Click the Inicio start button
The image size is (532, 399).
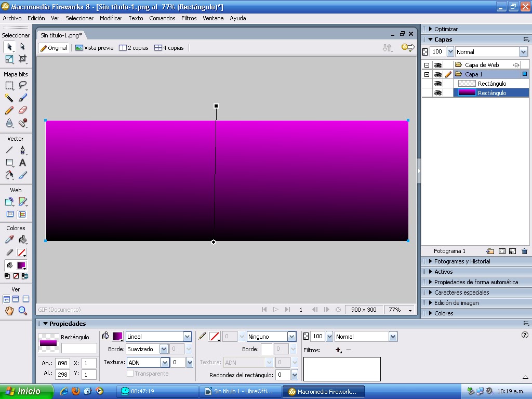[x=26, y=391]
